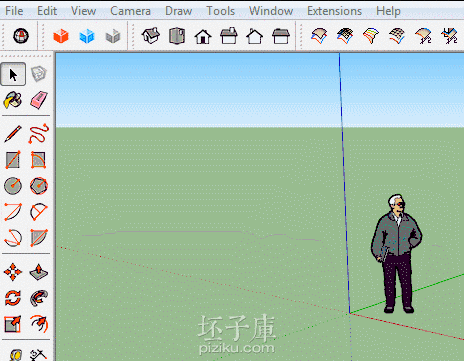Open the Extensions menu

pos(334,11)
